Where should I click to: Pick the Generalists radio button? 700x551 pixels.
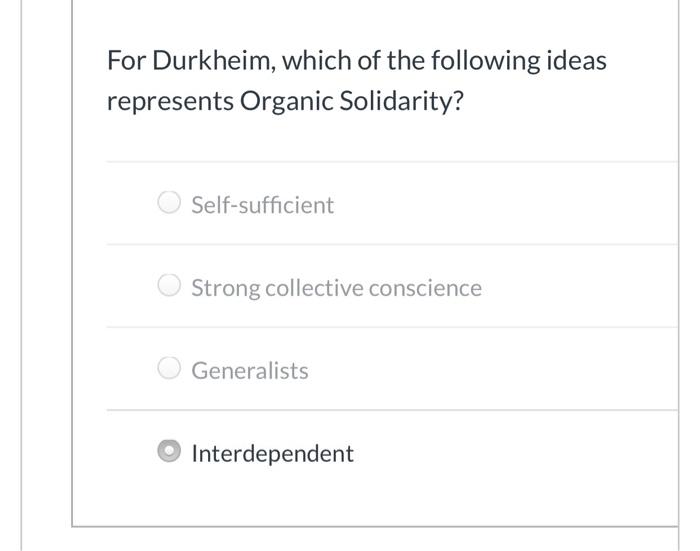(x=169, y=370)
